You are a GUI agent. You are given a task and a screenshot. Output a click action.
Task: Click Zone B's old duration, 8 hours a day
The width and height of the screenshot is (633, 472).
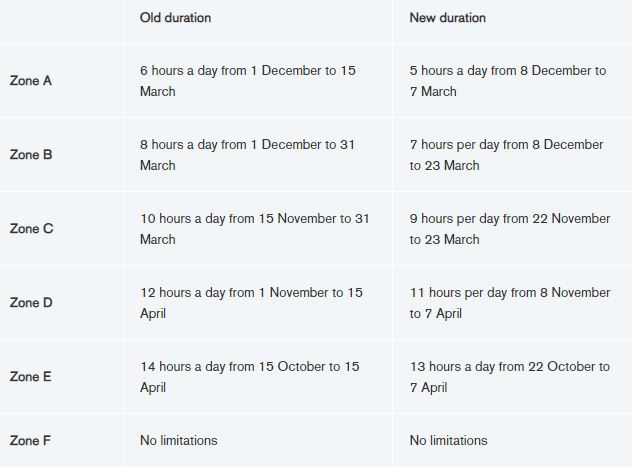(x=247, y=155)
